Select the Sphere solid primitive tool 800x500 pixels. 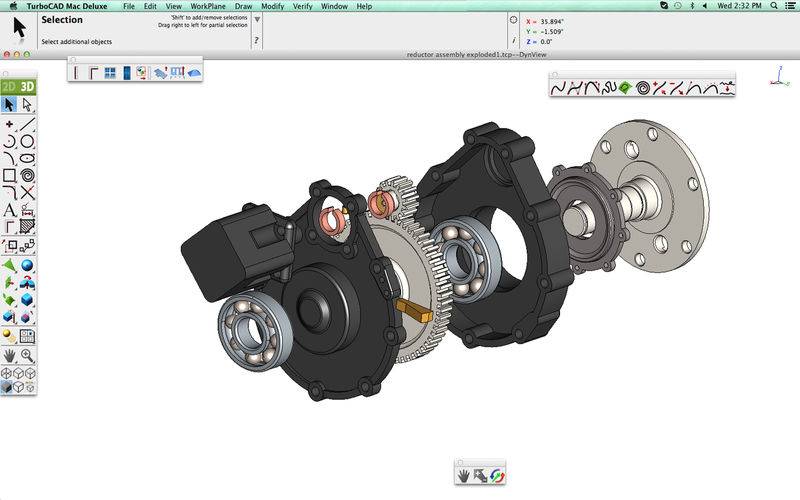click(x=27, y=265)
